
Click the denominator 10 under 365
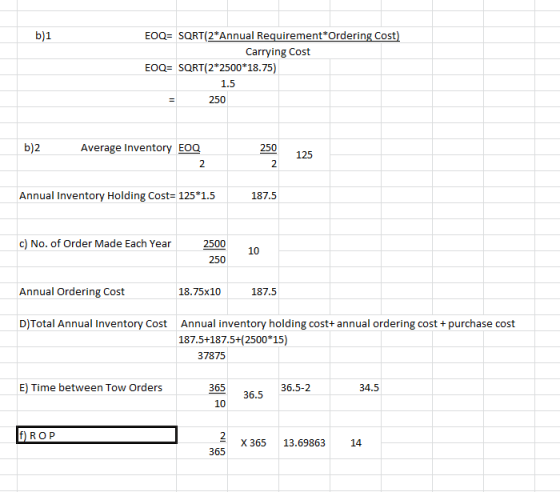click(x=220, y=404)
